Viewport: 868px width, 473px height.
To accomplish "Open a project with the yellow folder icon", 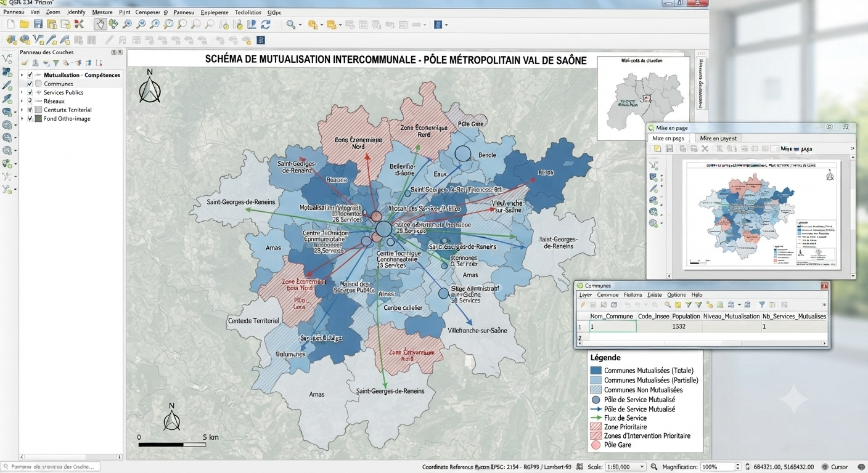I will coord(24,24).
